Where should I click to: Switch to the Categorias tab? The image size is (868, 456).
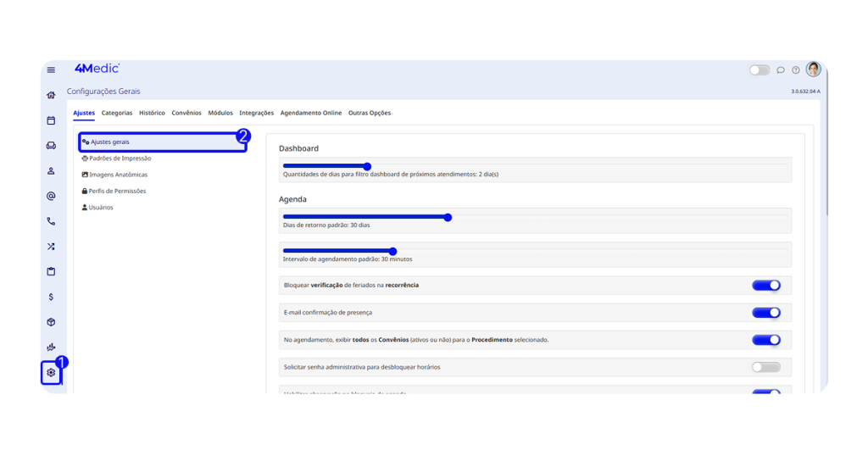[x=117, y=113]
